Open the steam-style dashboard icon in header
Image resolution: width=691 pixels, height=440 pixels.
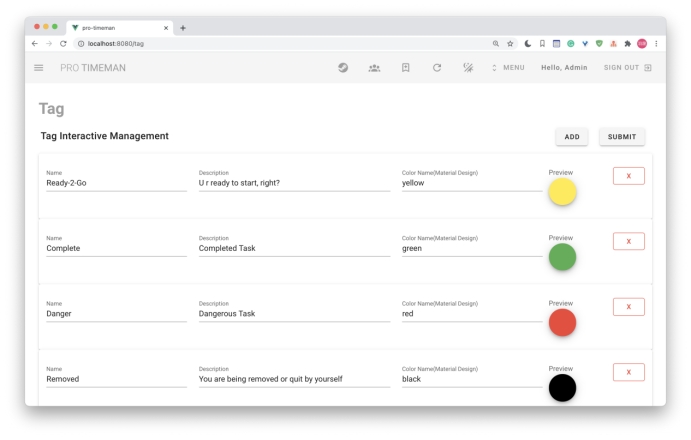tap(343, 67)
